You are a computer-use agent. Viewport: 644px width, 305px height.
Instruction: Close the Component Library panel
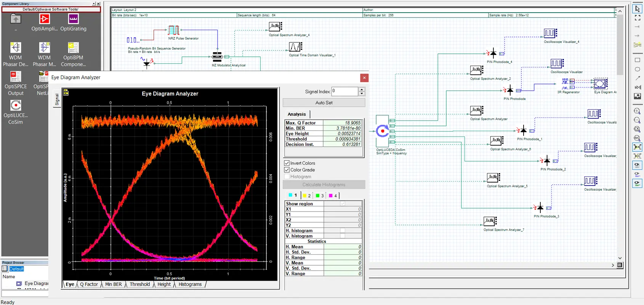pyautogui.click(x=98, y=4)
